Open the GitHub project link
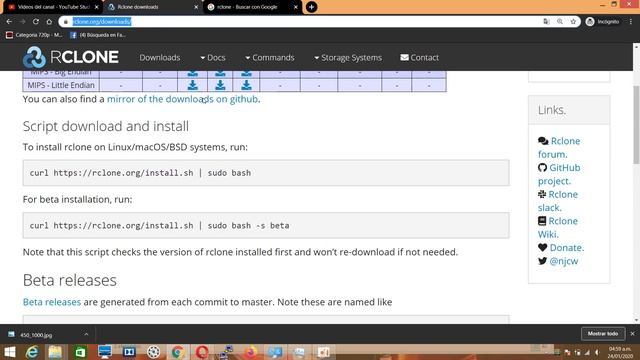Viewport: 640px width, 360px height. click(559, 174)
